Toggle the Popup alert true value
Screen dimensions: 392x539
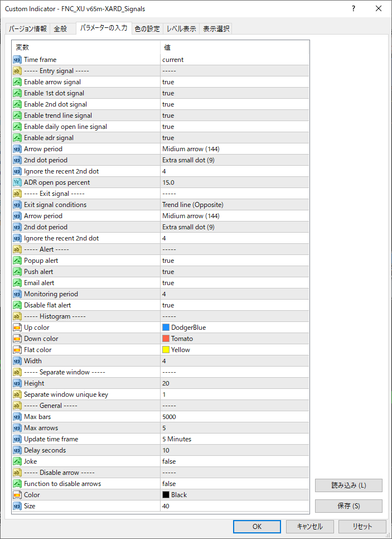[234, 261]
